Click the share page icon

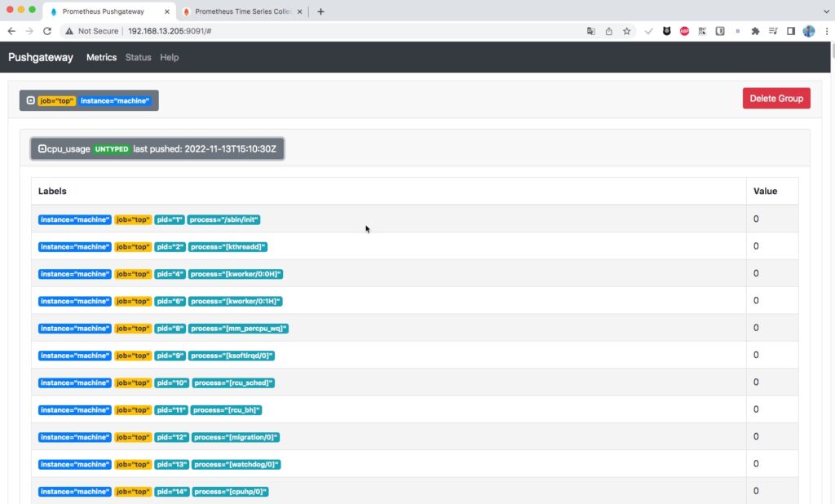[x=608, y=31]
